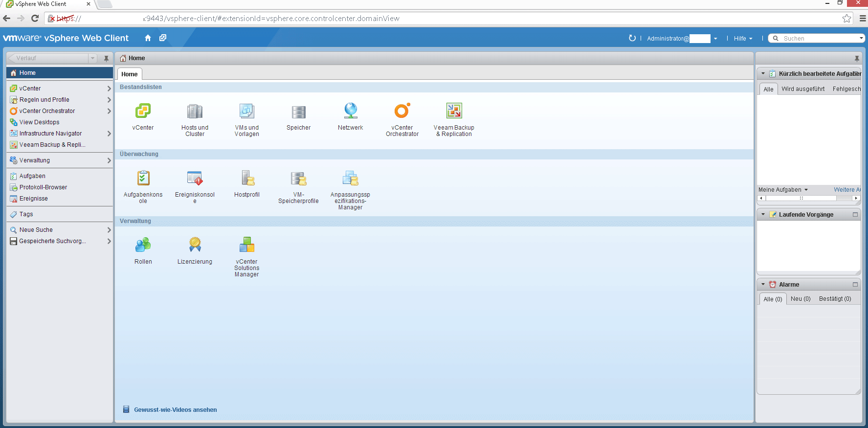868x428 pixels.
Task: Open the Chrome menu icon
Action: (863, 18)
